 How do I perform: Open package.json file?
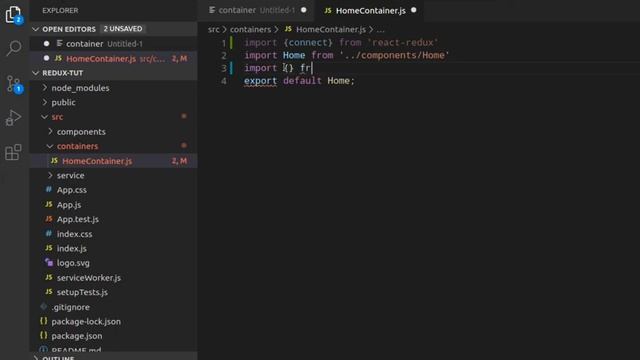coord(77,336)
